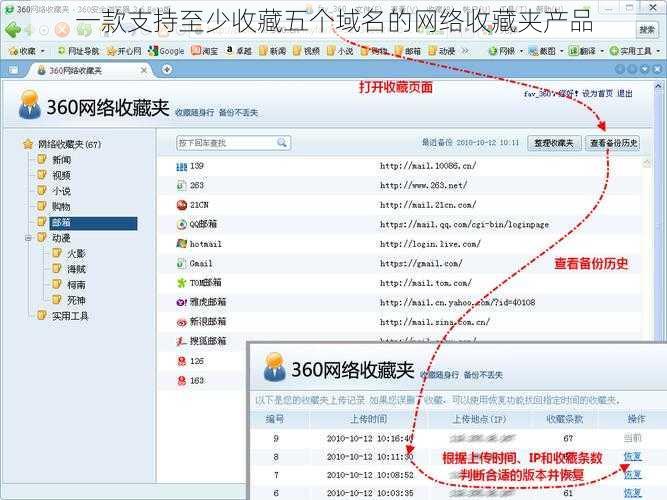Open the 收藏 favorites dropdown
This screenshot has width=667, height=500.
tap(27, 51)
